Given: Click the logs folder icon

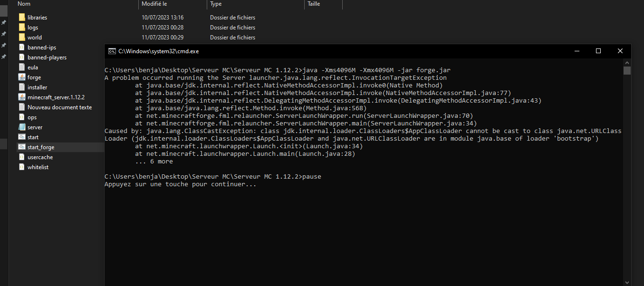Looking at the screenshot, I should [22, 28].
